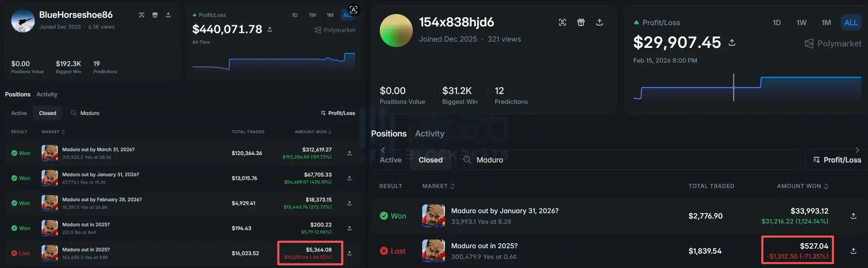Select 1M range on the right chart
Screen dimensions: 868x268
click(826, 23)
